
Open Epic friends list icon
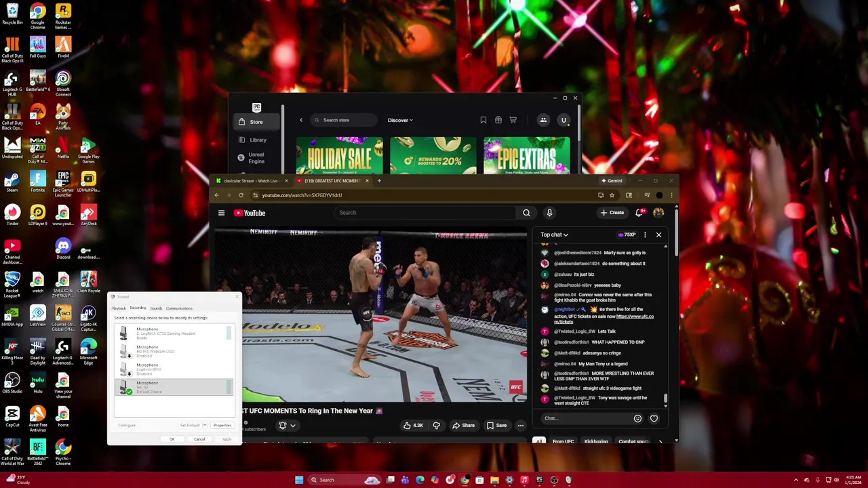543,120
